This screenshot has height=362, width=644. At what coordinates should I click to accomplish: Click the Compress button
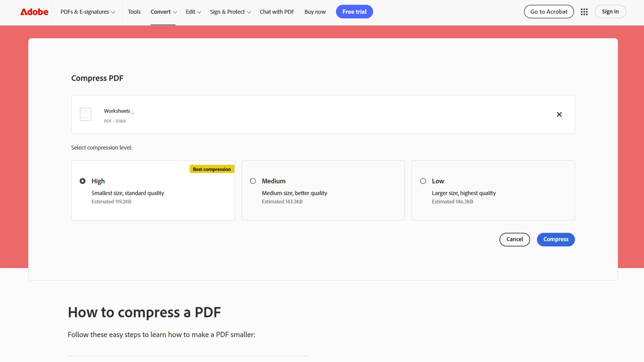coord(556,239)
